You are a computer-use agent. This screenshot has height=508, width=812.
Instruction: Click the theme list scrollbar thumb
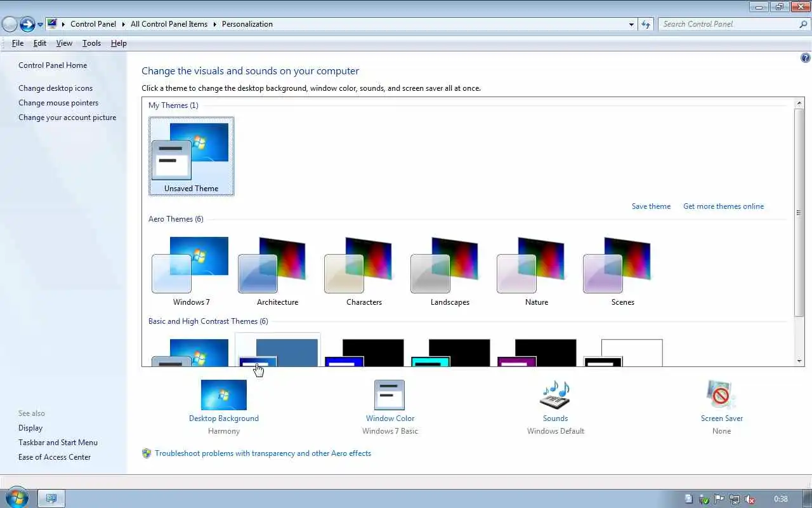pos(799,212)
